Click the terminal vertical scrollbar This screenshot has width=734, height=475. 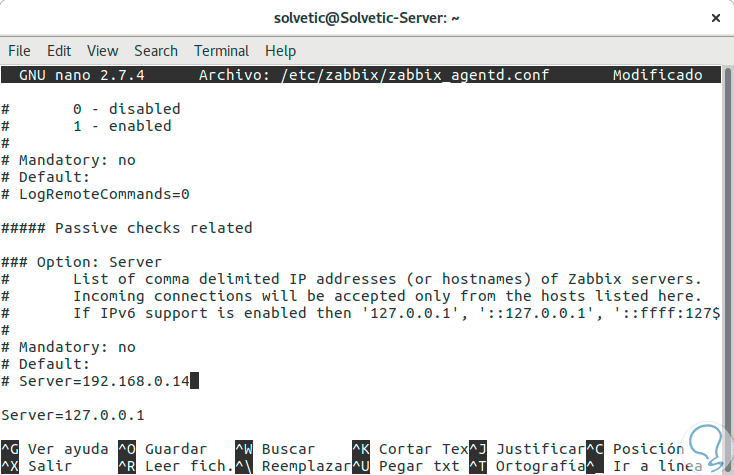point(727,269)
